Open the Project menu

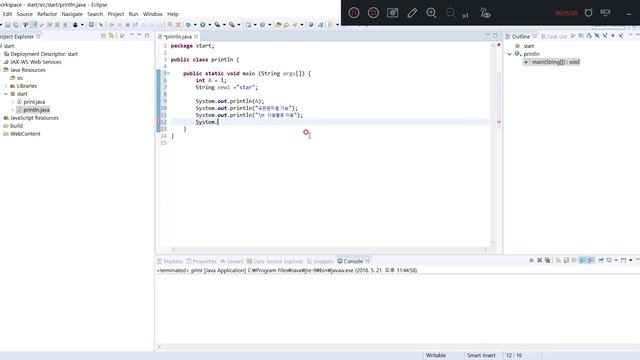coord(116,14)
